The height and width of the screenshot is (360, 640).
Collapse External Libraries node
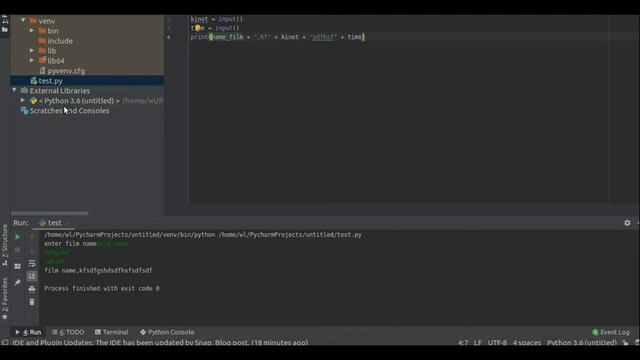click(x=14, y=90)
